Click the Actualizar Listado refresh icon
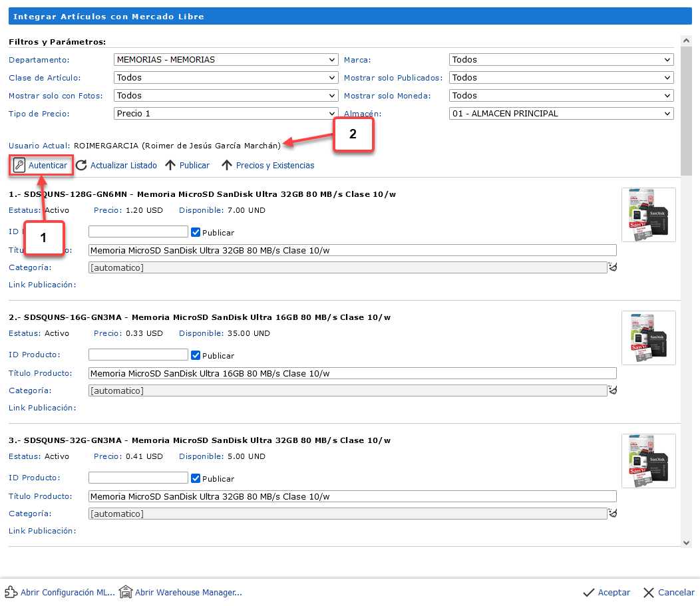This screenshot has width=700, height=606. point(81,166)
